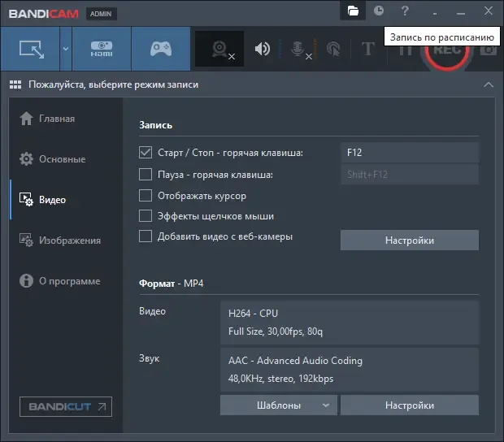This screenshot has width=504, height=442.
Task: Select HDMI device recording mode
Action: (102, 49)
